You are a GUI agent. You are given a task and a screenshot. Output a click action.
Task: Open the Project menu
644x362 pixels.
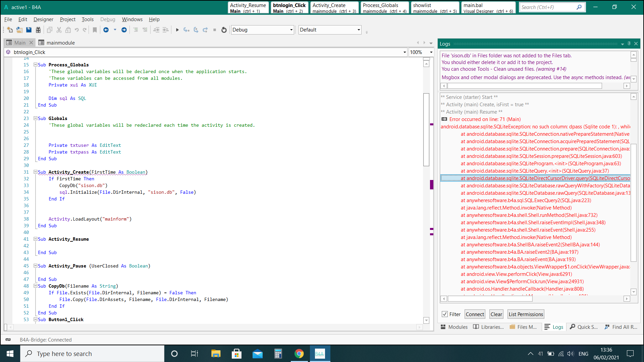67,19
